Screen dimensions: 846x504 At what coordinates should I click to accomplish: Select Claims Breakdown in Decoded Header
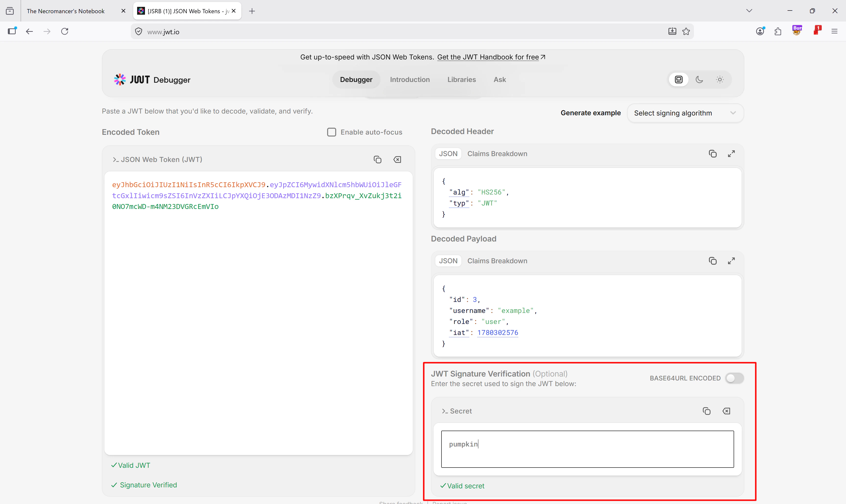click(x=497, y=153)
